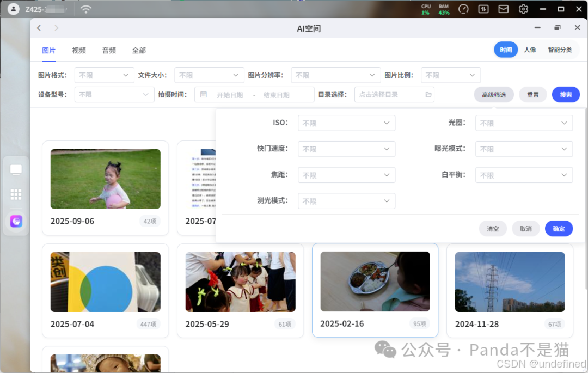
Task: Go forward with the right arrow
Action: [56, 28]
